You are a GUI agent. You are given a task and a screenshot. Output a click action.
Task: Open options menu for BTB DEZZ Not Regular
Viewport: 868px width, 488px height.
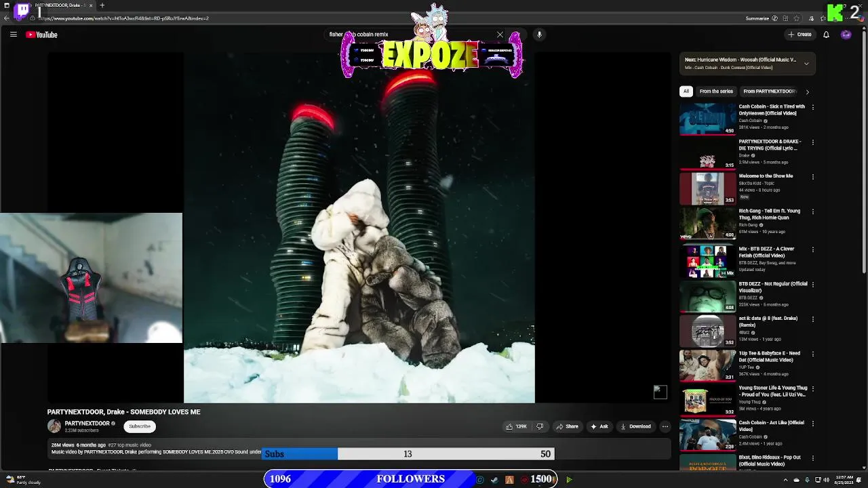pos(812,285)
